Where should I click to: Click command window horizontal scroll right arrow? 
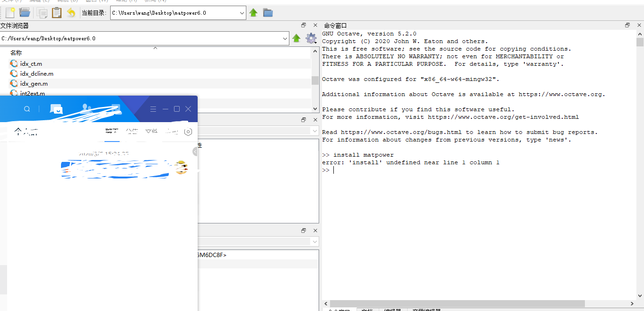pyautogui.click(x=632, y=303)
